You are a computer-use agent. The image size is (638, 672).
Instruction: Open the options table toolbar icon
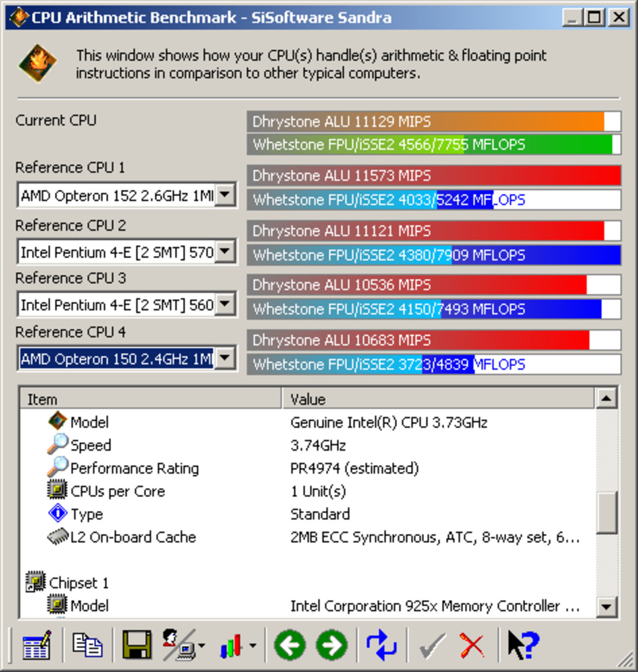click(x=37, y=644)
